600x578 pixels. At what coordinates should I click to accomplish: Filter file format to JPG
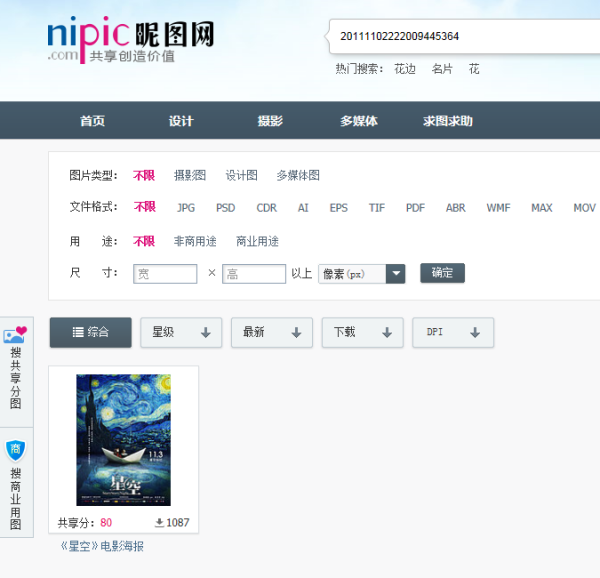pyautogui.click(x=186, y=208)
